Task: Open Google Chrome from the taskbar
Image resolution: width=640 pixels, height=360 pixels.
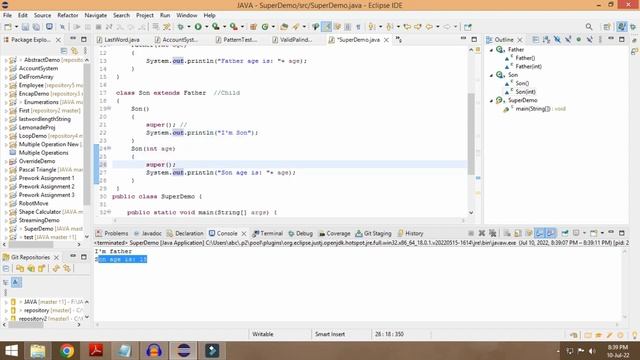Action: (67, 351)
